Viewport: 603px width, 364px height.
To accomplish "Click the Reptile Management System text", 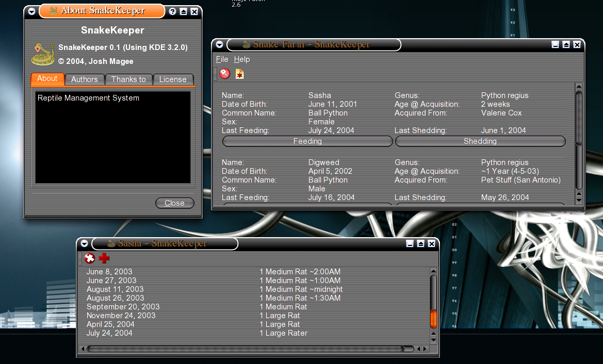I will point(88,97).
